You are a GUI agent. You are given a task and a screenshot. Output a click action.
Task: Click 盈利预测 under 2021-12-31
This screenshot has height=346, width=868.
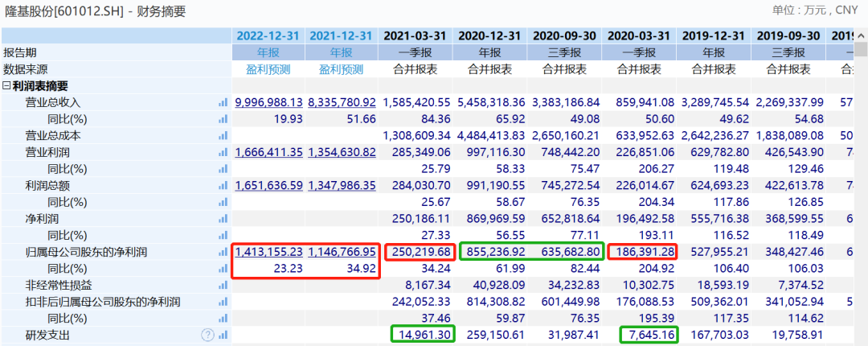tap(342, 69)
